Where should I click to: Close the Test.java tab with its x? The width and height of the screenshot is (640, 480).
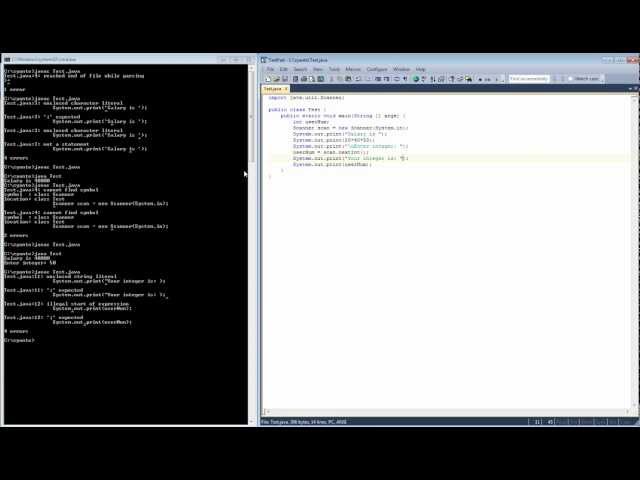click(286, 89)
